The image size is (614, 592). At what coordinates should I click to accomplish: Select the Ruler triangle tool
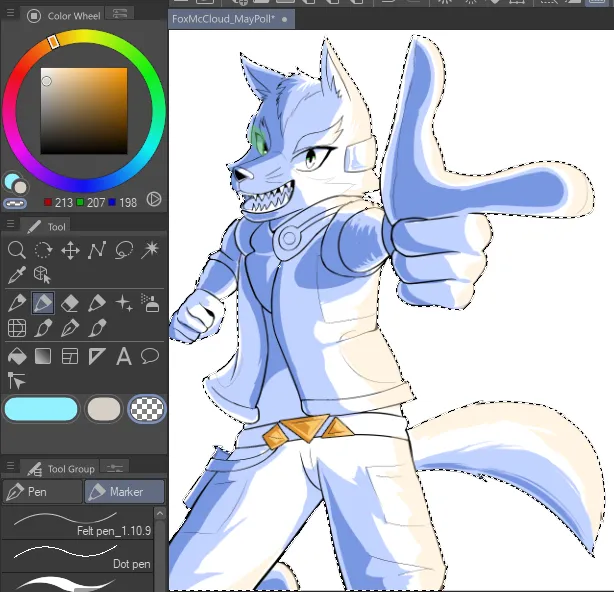tap(97, 356)
